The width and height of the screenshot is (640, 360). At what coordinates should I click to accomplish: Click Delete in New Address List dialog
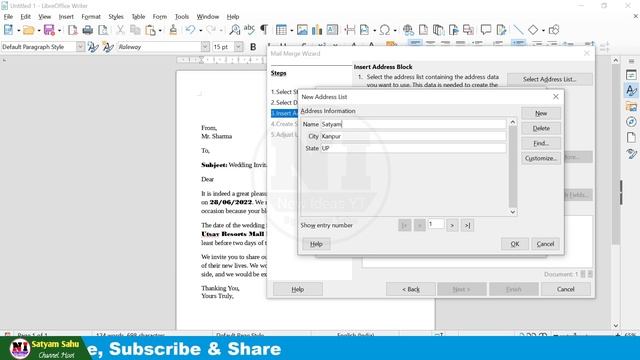(x=541, y=128)
